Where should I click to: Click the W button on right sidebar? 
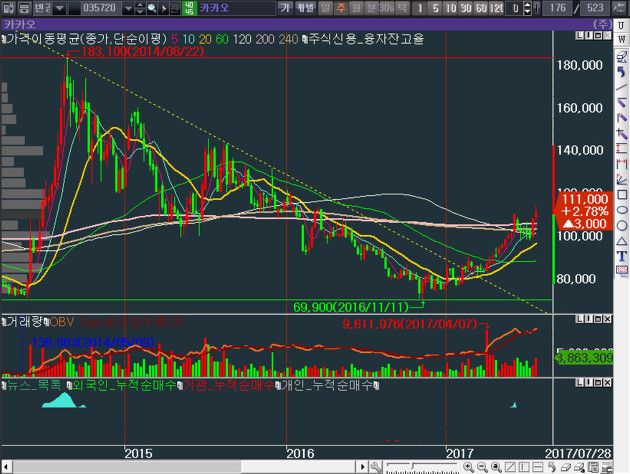pyautogui.click(x=622, y=39)
